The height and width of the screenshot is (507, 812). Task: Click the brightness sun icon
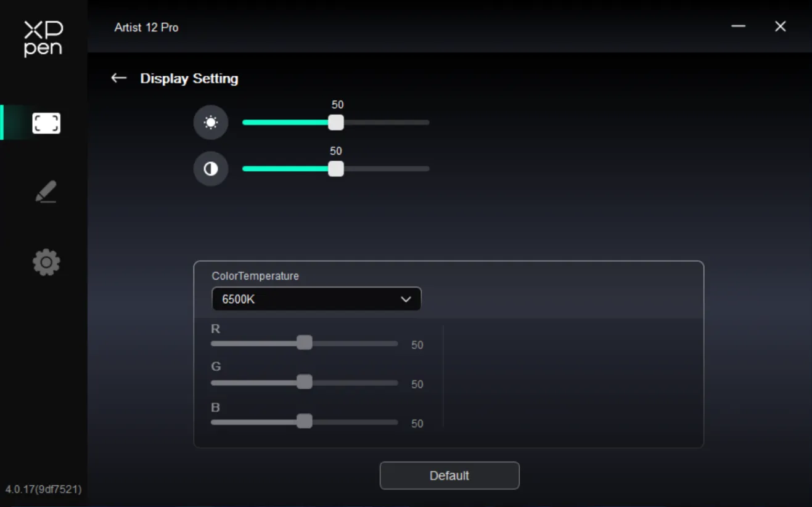211,123
